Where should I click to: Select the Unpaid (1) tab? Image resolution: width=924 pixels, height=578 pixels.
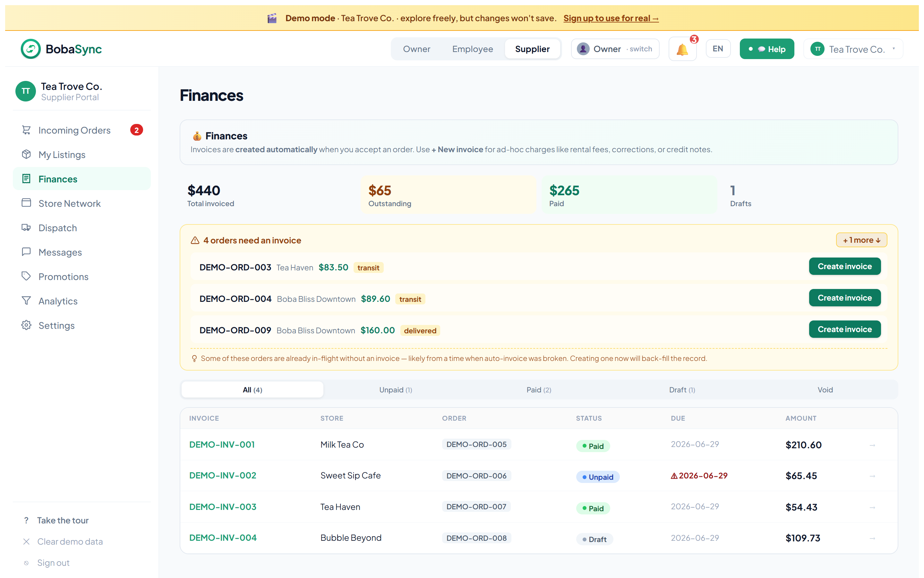click(x=396, y=390)
